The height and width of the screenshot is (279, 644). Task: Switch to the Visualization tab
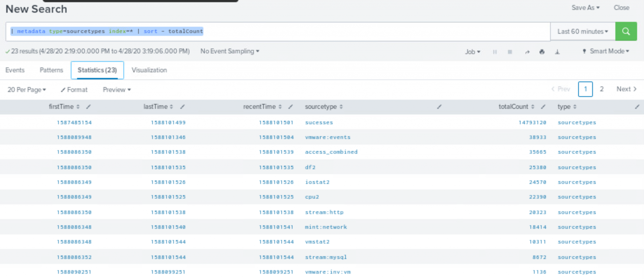149,70
